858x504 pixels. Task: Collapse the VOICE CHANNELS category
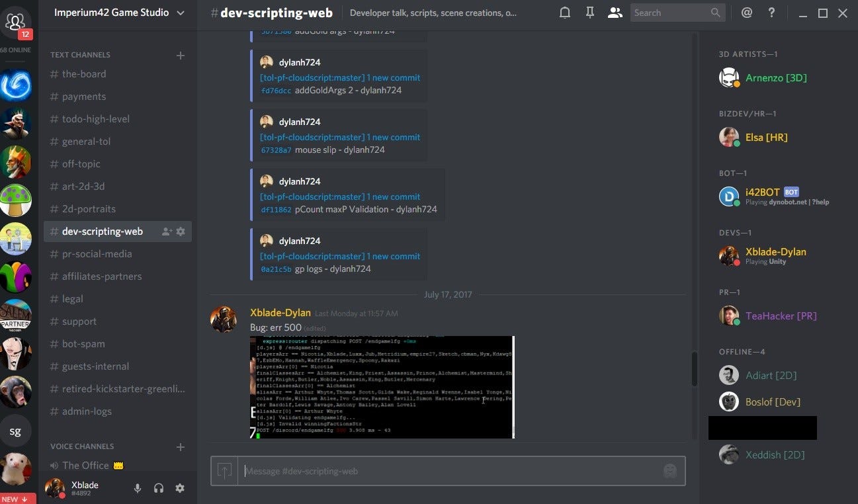82,446
